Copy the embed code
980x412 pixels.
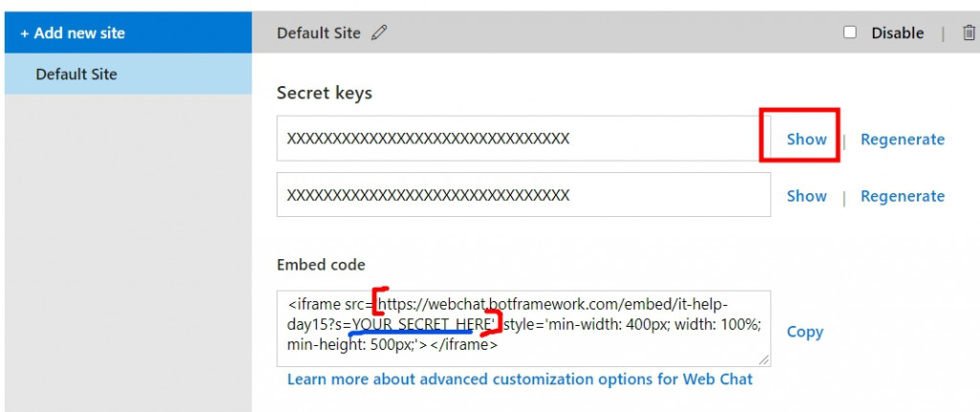click(804, 332)
